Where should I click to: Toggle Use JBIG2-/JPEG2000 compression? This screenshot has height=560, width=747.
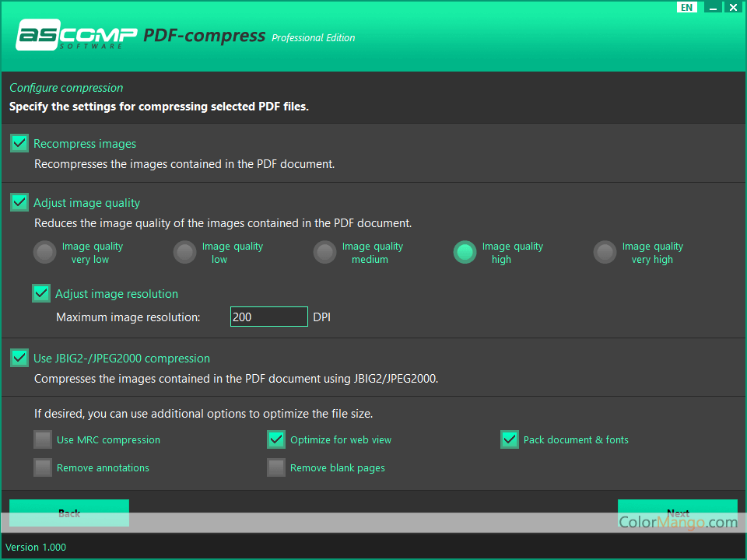click(19, 358)
